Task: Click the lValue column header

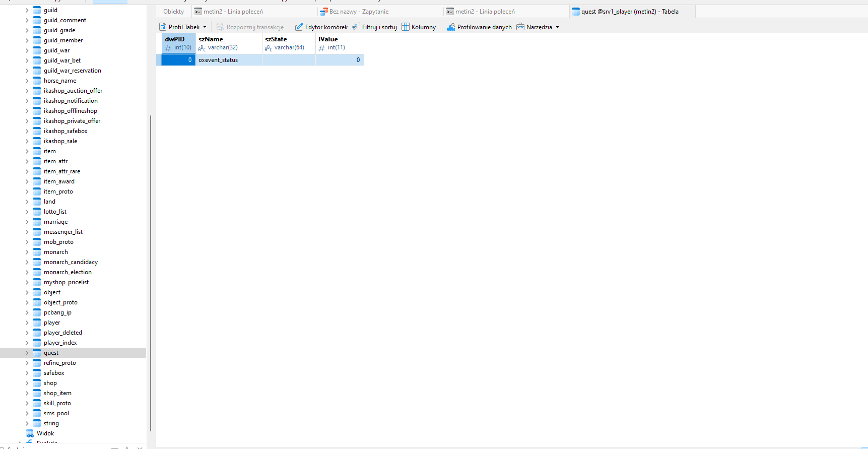Action: coord(340,43)
